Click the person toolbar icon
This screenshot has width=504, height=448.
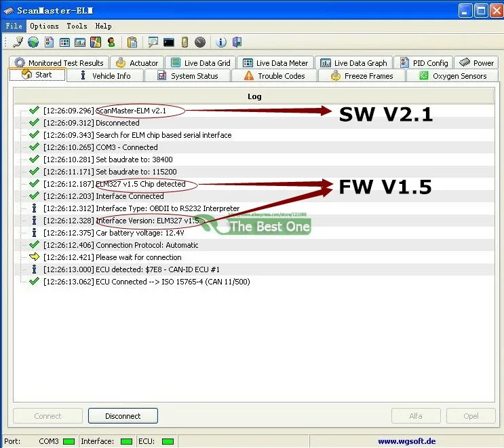[111, 42]
